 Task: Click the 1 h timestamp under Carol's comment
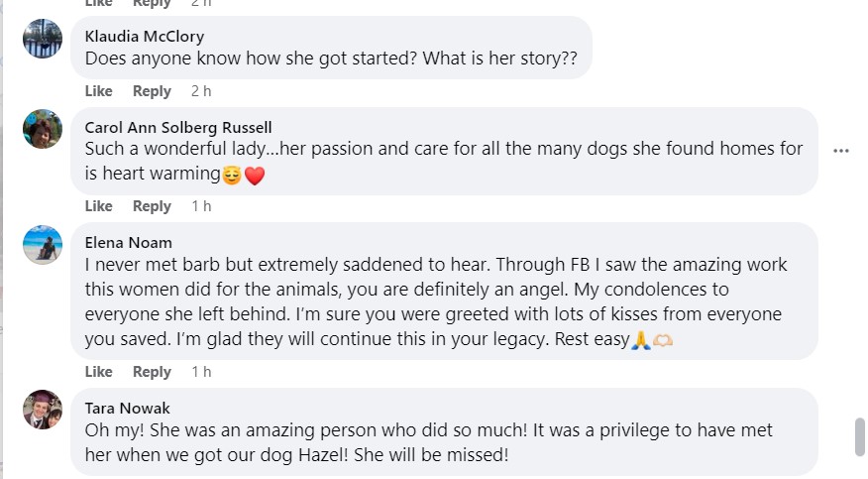(x=201, y=206)
